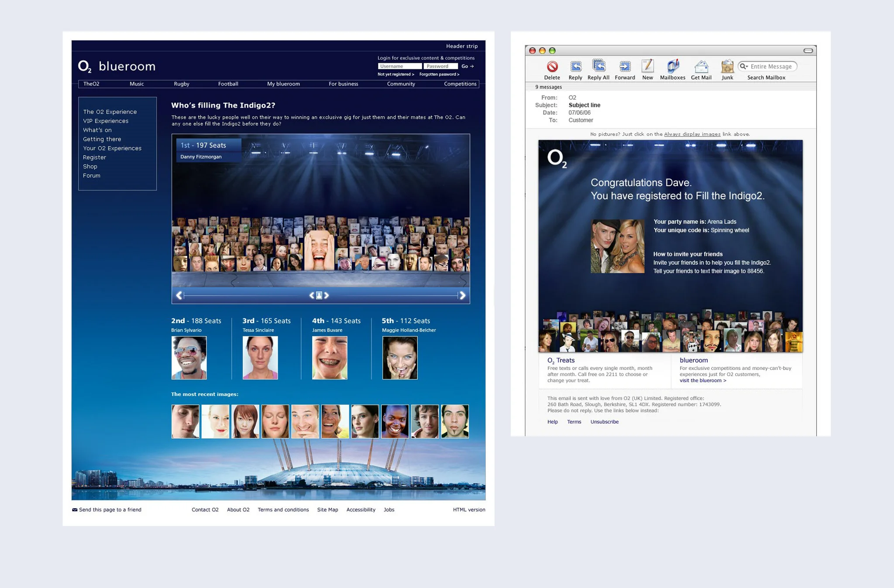
Task: Click the Reply mail icon
Action: point(575,67)
